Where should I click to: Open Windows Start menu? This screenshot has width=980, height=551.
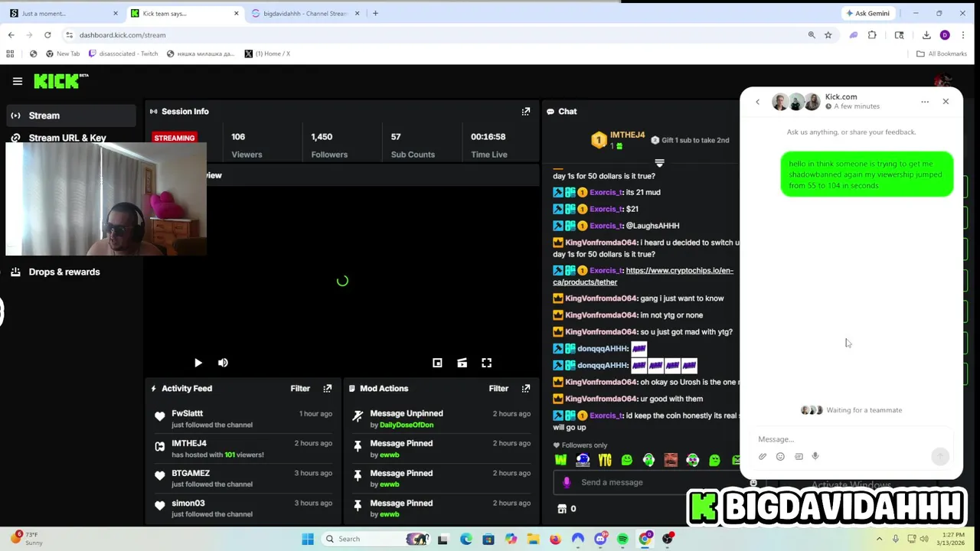(x=308, y=539)
